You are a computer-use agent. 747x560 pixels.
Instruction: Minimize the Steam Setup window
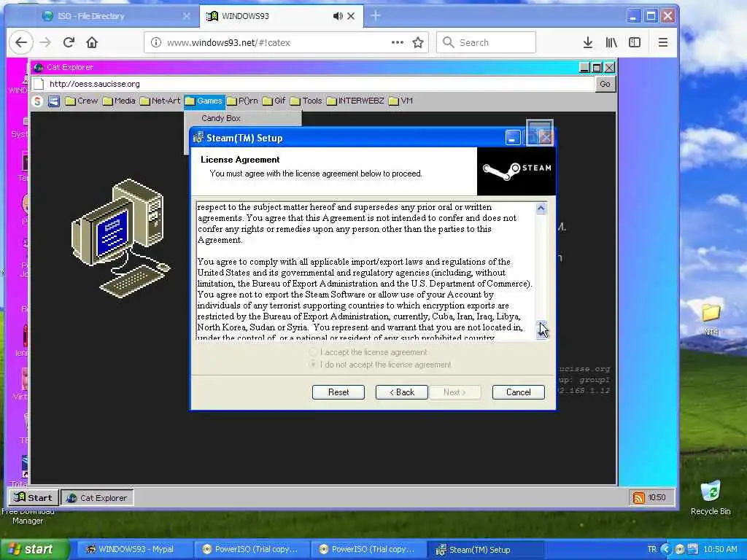click(x=513, y=138)
